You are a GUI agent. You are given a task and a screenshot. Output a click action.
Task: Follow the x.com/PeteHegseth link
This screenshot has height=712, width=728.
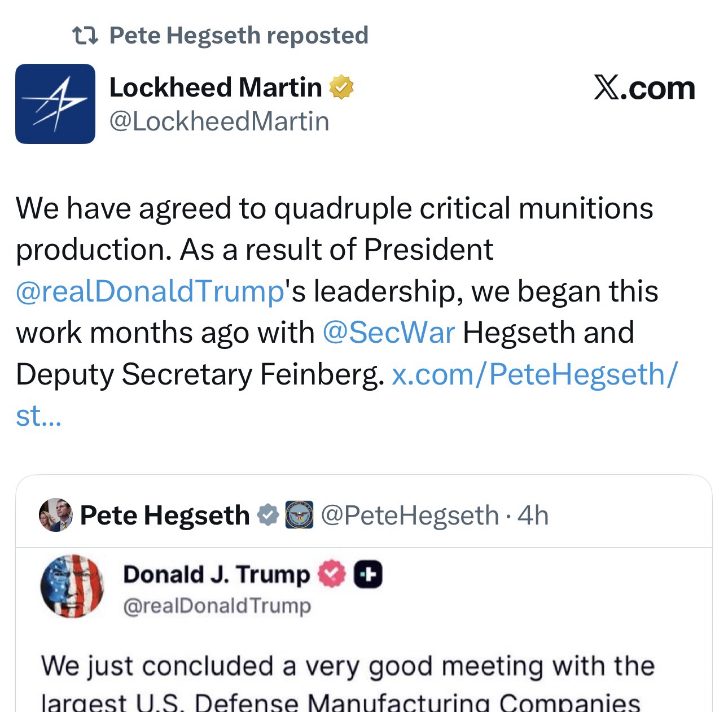[x=534, y=374]
